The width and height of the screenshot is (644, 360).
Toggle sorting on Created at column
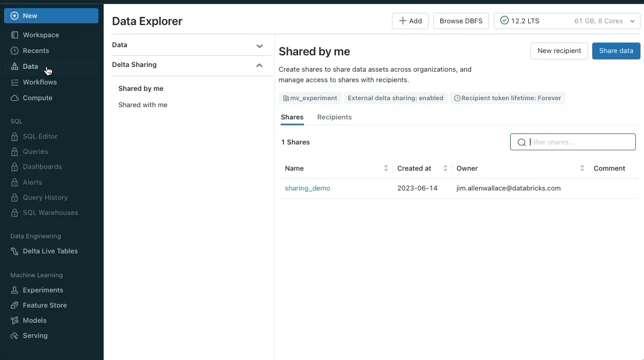point(445,168)
